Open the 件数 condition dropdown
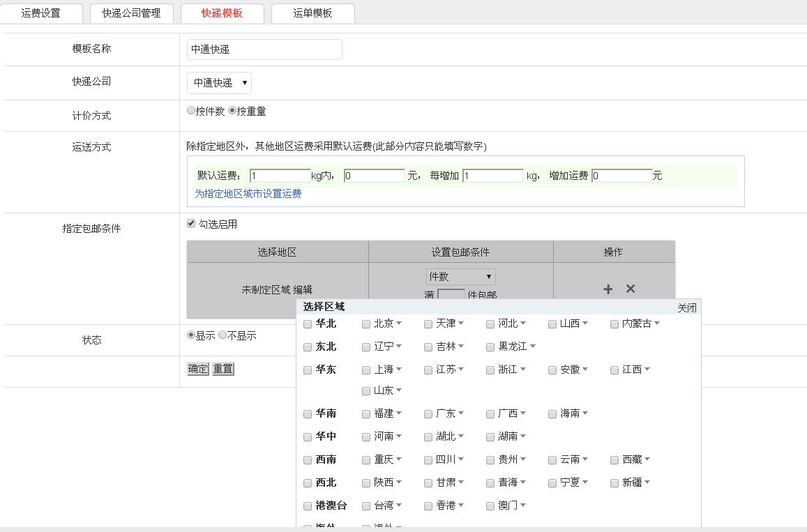This screenshot has height=532, width=807. pos(460,277)
